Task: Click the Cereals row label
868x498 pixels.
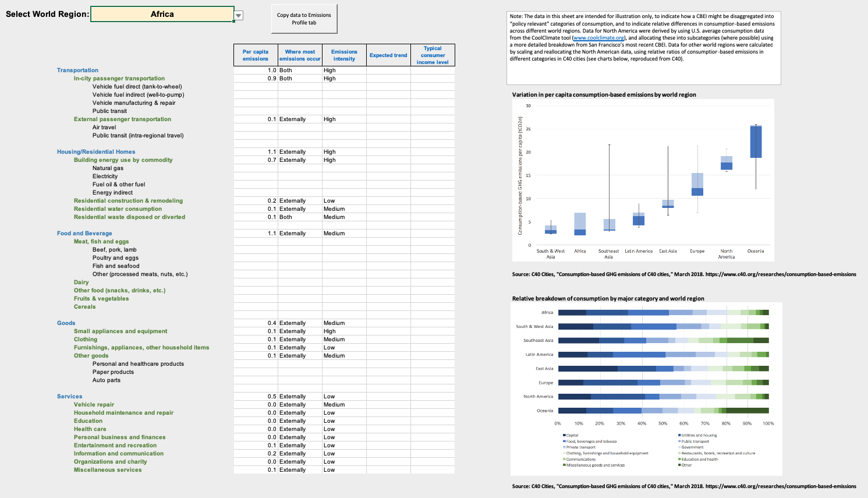Action: point(85,306)
